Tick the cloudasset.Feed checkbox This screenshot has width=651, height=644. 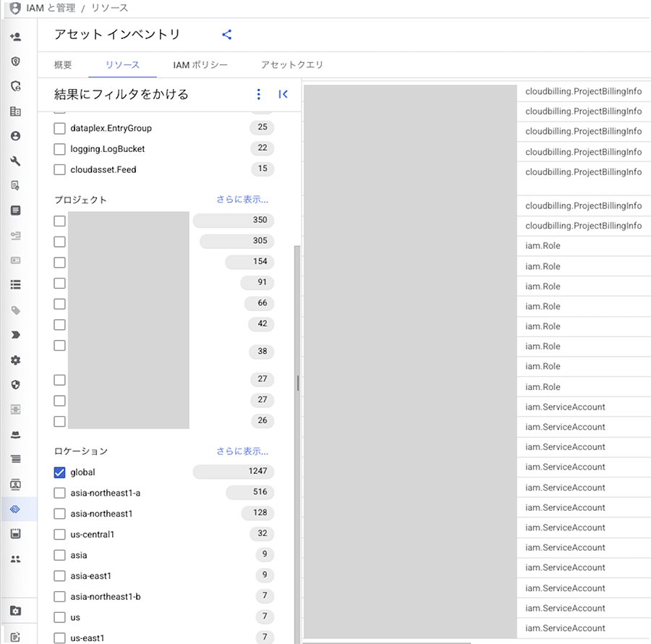(60, 170)
